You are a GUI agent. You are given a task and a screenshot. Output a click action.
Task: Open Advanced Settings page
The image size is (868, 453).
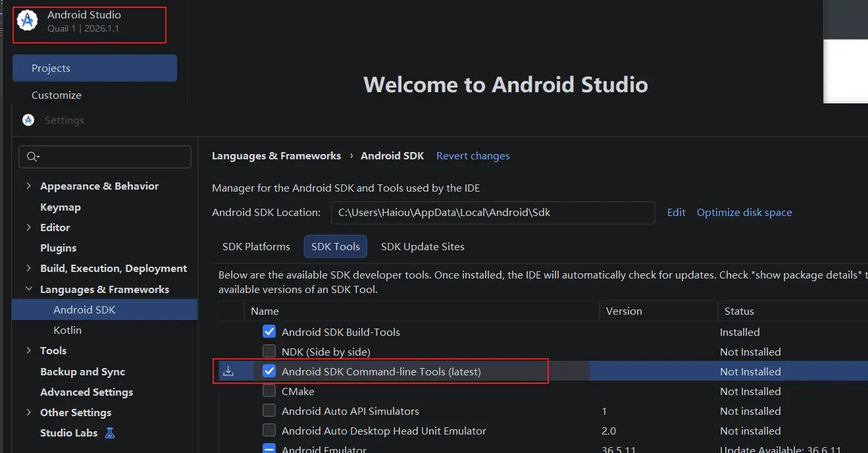click(x=87, y=392)
